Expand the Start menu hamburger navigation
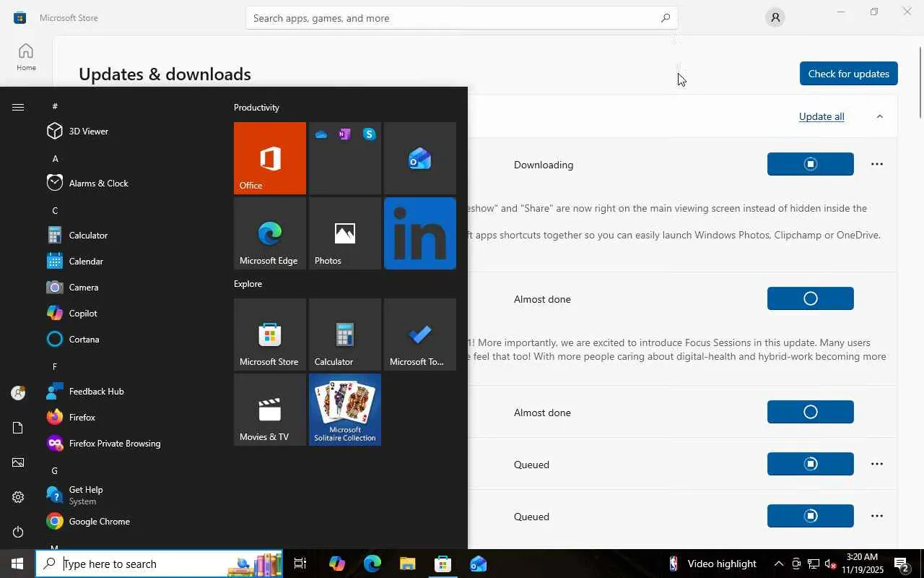The width and height of the screenshot is (924, 578). [x=18, y=108]
